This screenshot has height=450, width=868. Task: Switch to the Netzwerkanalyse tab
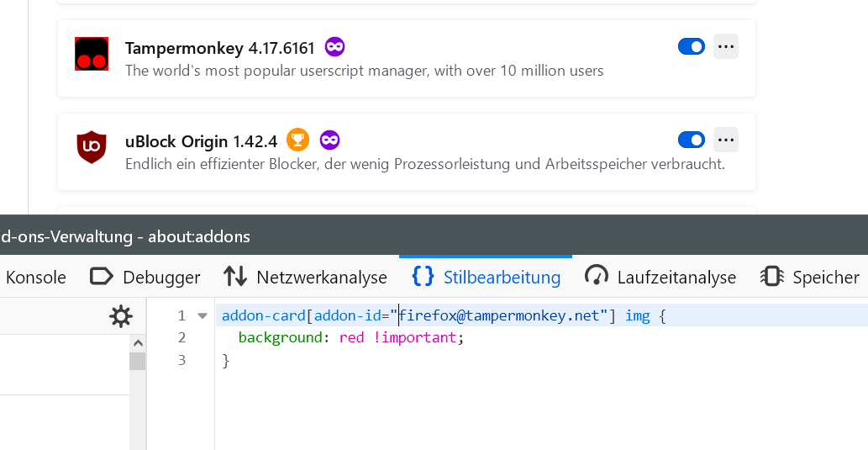click(x=305, y=277)
